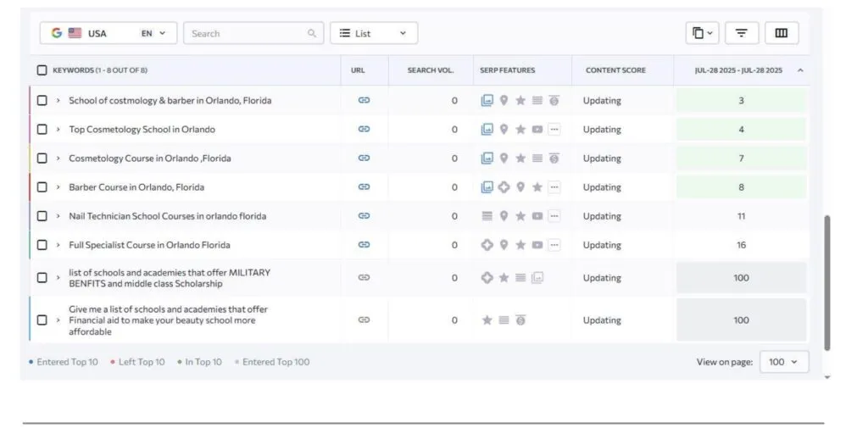Expand the Top Cosmetology School row
Image resolution: width=868 pixels, height=439 pixels.
click(x=58, y=129)
